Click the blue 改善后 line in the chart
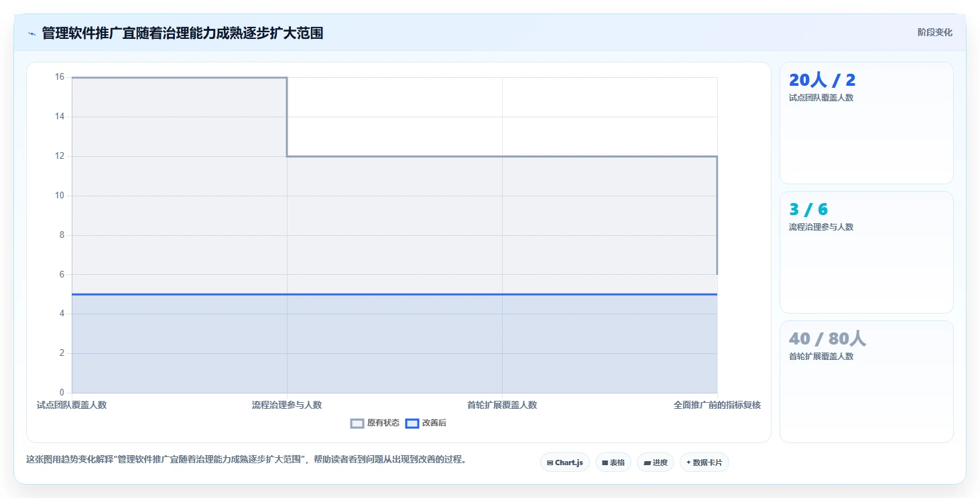 click(394, 294)
